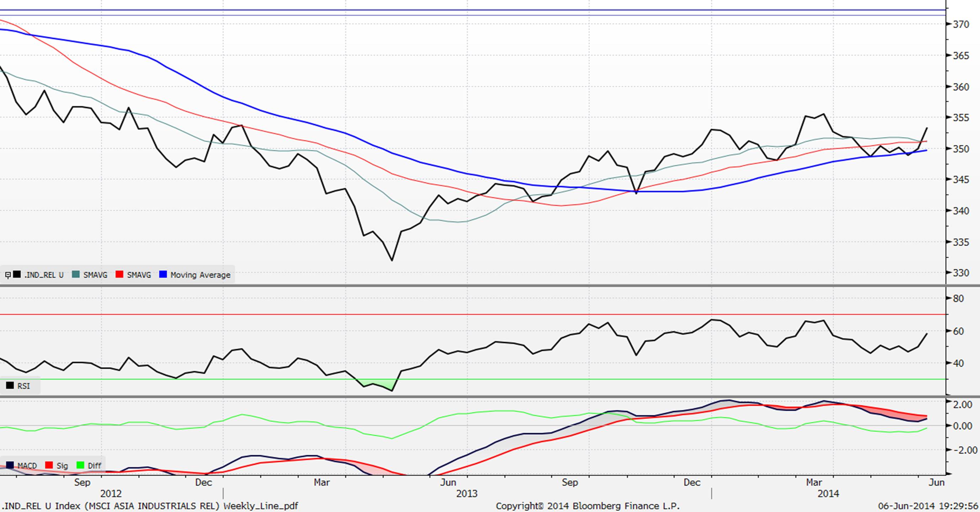Click the legend collapse icon beside .IND_REL U
Image resolution: width=980 pixels, height=512 pixels.
7,275
